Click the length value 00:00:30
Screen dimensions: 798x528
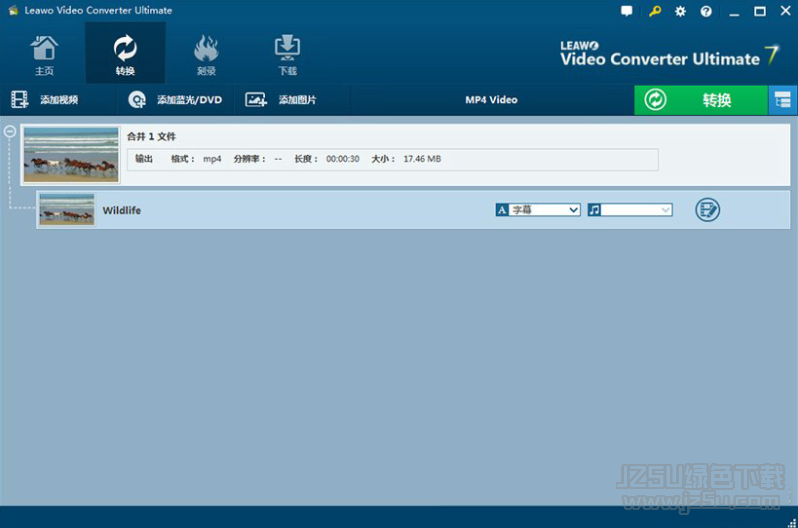click(x=343, y=159)
